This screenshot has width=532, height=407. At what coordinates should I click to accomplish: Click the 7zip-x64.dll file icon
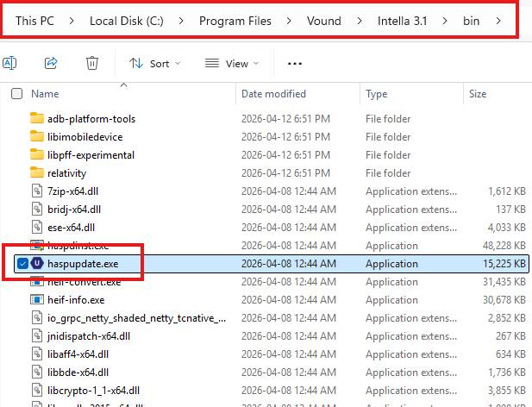36,191
